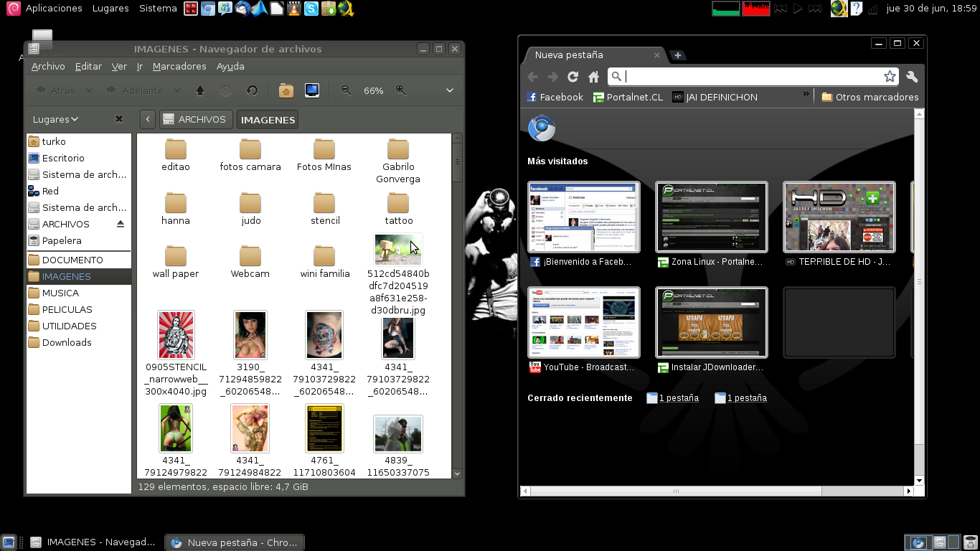This screenshot has height=551, width=980.
Task: Reopen the first recently closed 1 pestaña link
Action: click(679, 398)
